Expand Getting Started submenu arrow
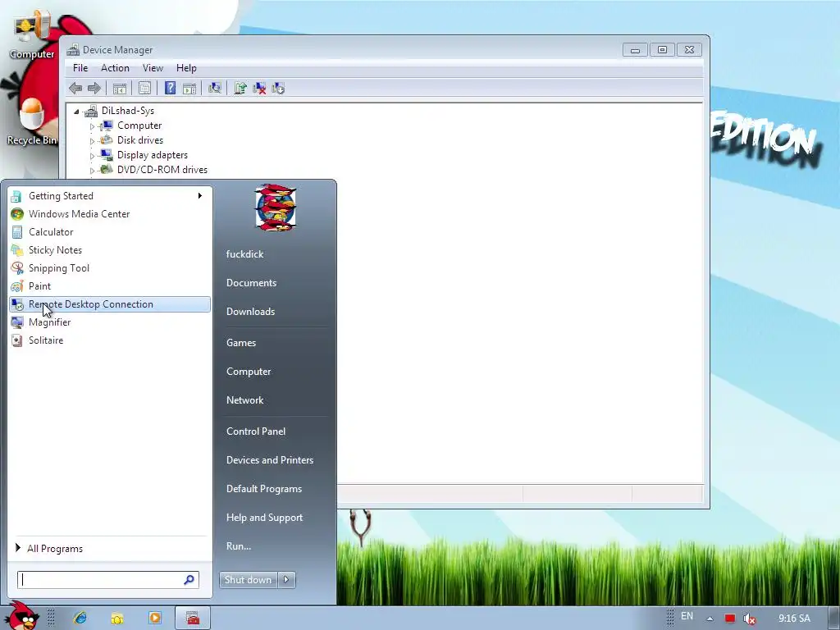Viewport: 840px width, 630px height. tap(200, 196)
